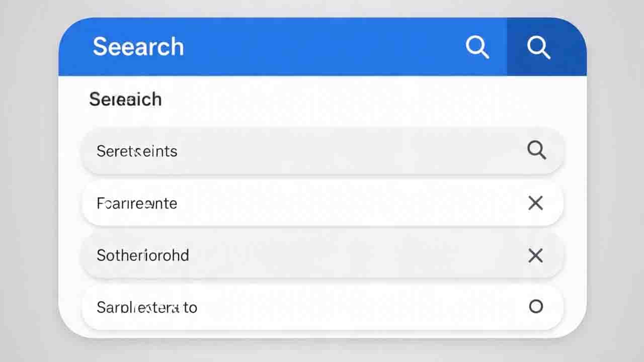The height and width of the screenshot is (362, 644).
Task: Click the magnifier icon in the lighter blue header
Action: coord(477,47)
